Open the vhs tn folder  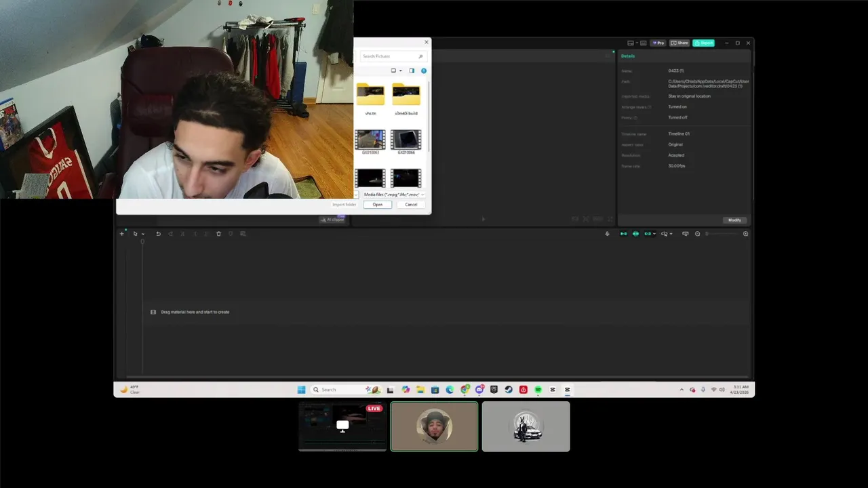[370, 99]
